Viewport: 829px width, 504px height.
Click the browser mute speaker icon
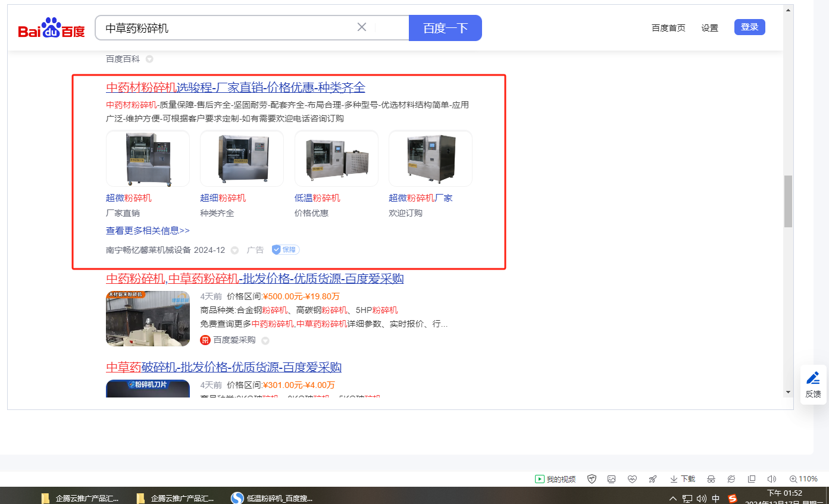(x=772, y=479)
